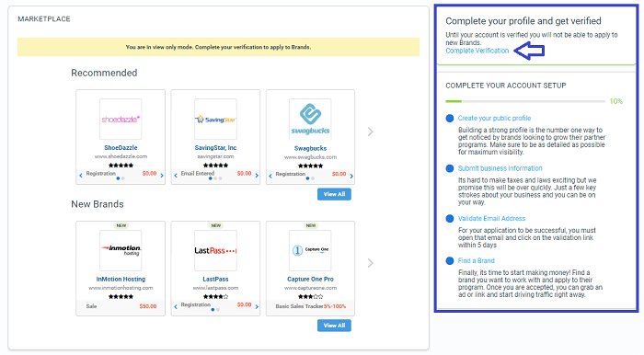The width and height of the screenshot is (644, 355).
Task: Click the NEW badge on LastPass
Action: click(216, 225)
